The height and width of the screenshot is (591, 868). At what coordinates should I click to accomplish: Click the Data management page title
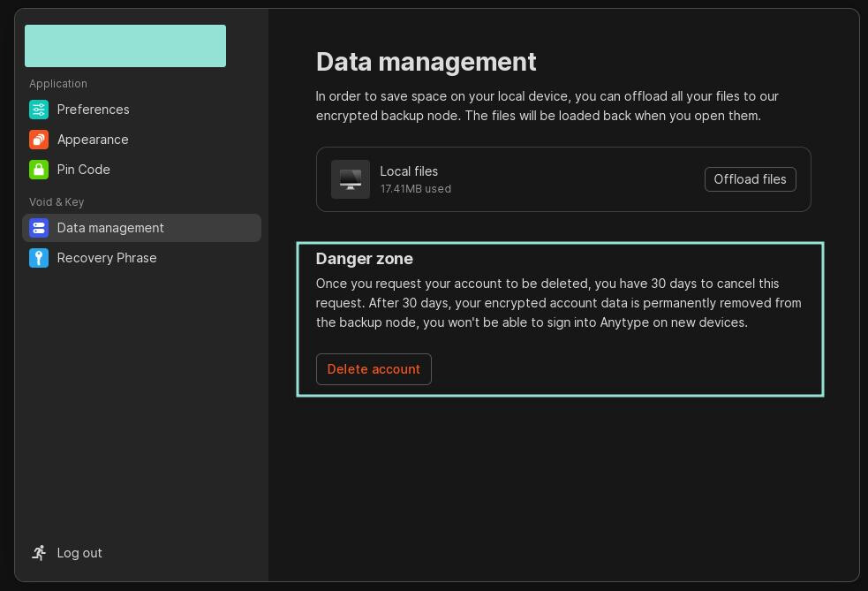pyautogui.click(x=426, y=62)
